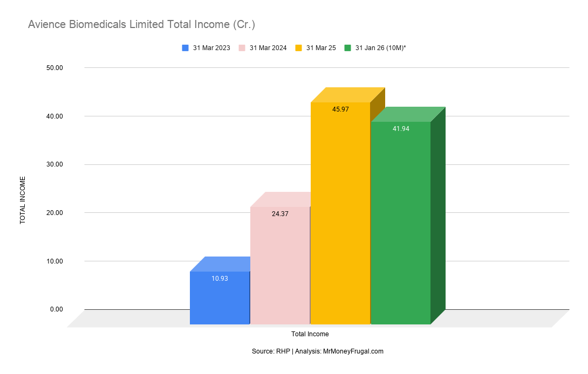588x374 pixels.
Task: Click the y-axis value 20.00
Action: 54,213
